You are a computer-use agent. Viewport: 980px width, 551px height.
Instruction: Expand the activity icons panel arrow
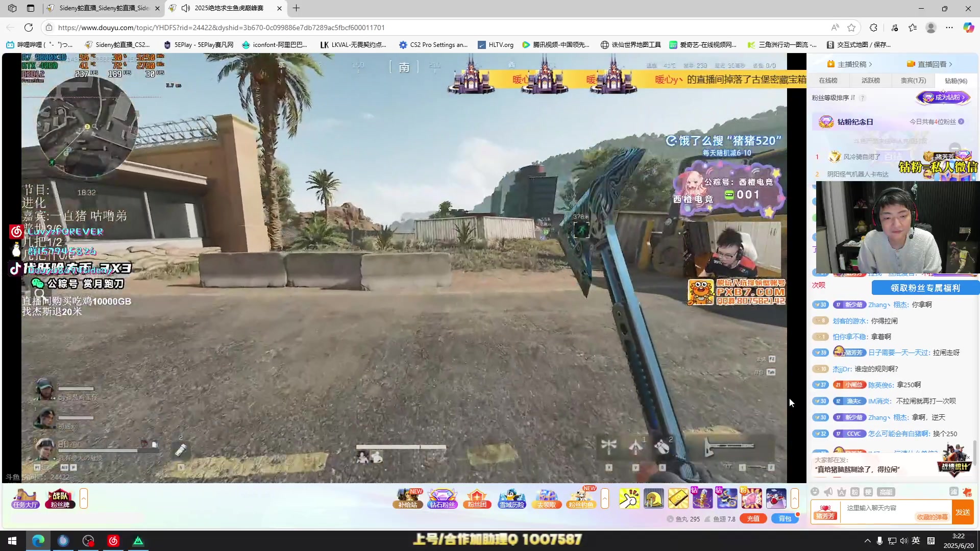click(x=605, y=498)
